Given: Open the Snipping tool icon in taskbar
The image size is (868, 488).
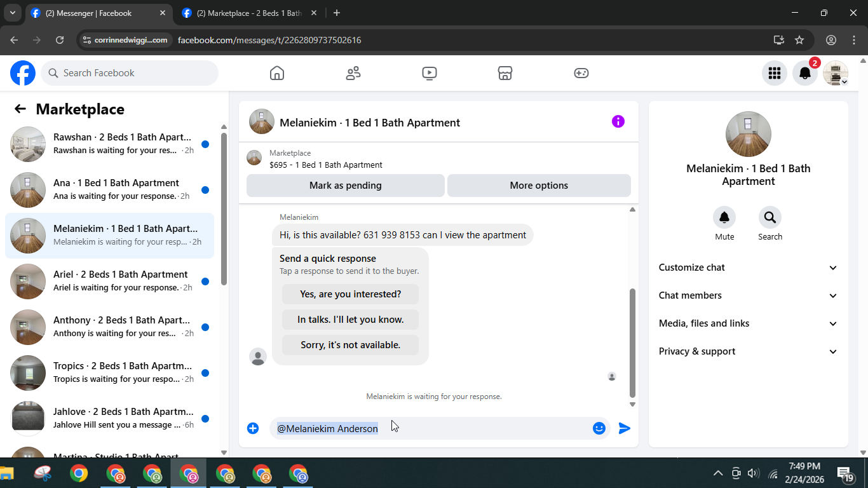Looking at the screenshot, I should point(43,473).
